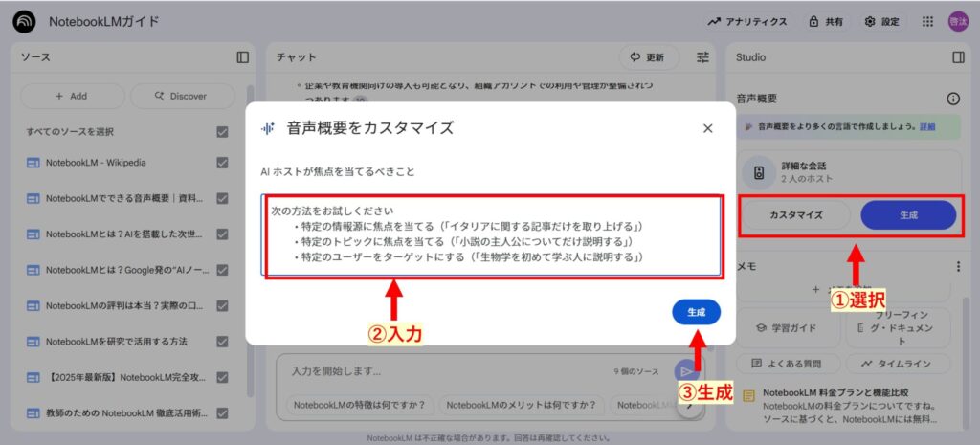Select suggestion NotebookLMのメリットは何ですか？
Image resolution: width=980 pixels, height=445 pixels.
(522, 405)
